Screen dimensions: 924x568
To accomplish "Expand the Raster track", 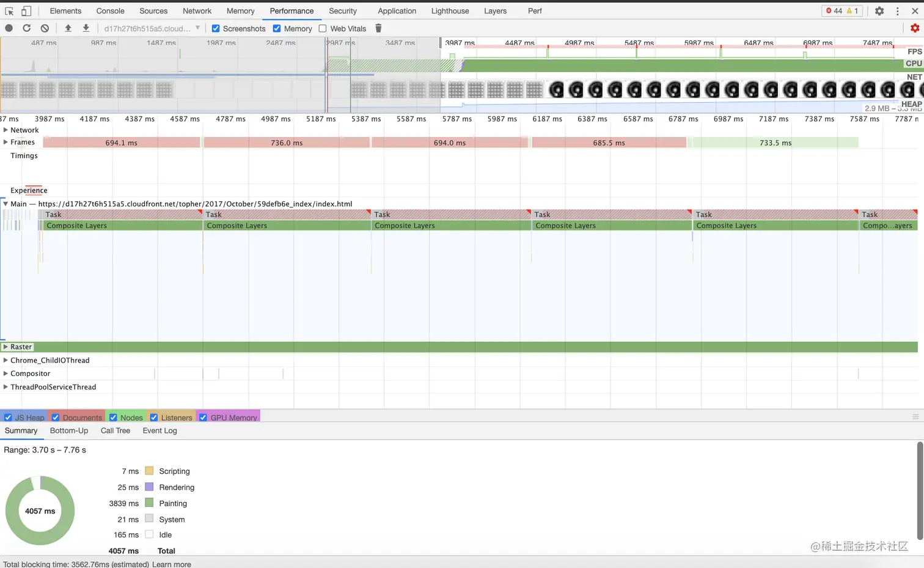I will click(x=5, y=347).
